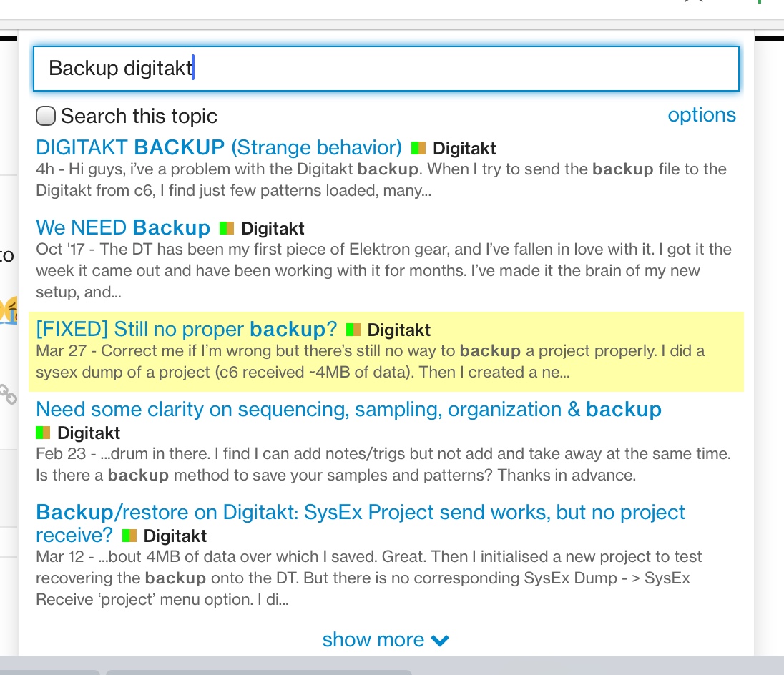
Task: Click the excerpt starting with Mar 27 - Correct me
Action: (370, 362)
